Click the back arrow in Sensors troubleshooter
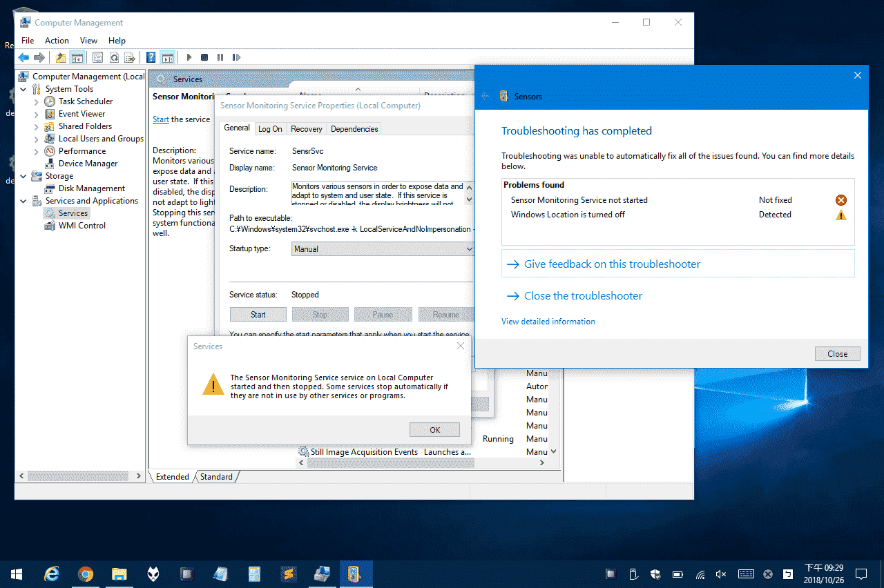The width and height of the screenshot is (884, 588). (485, 97)
